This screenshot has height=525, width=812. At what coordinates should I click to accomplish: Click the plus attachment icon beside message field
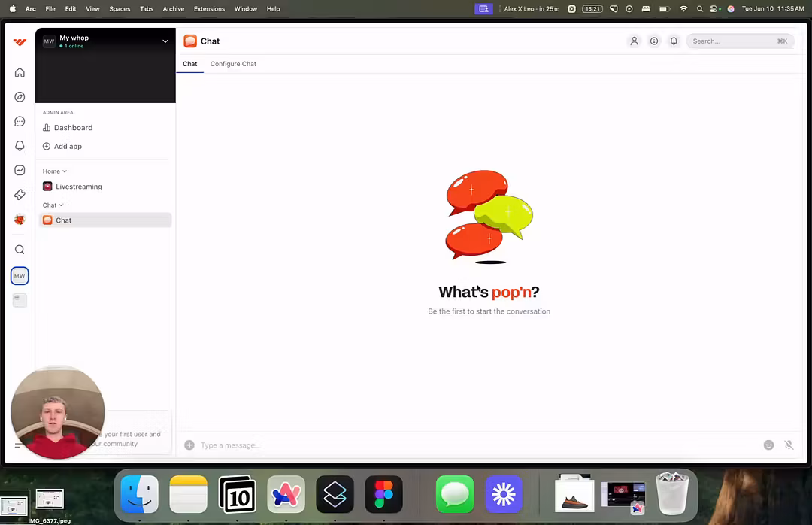point(189,445)
